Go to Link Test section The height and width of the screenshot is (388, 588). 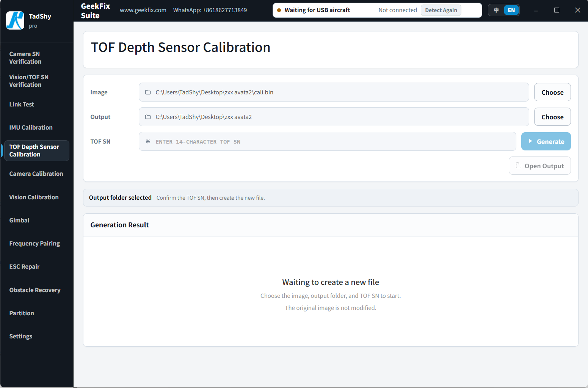[36, 104]
